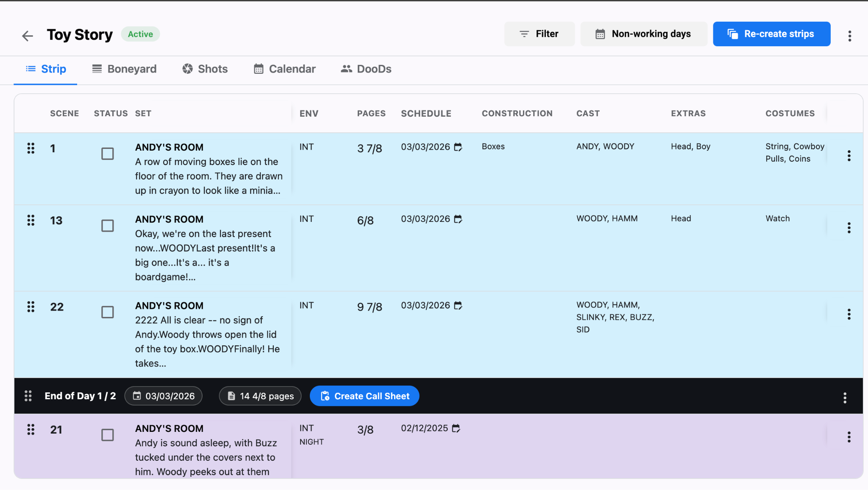
Task: Open Non-working days settings
Action: click(x=644, y=34)
